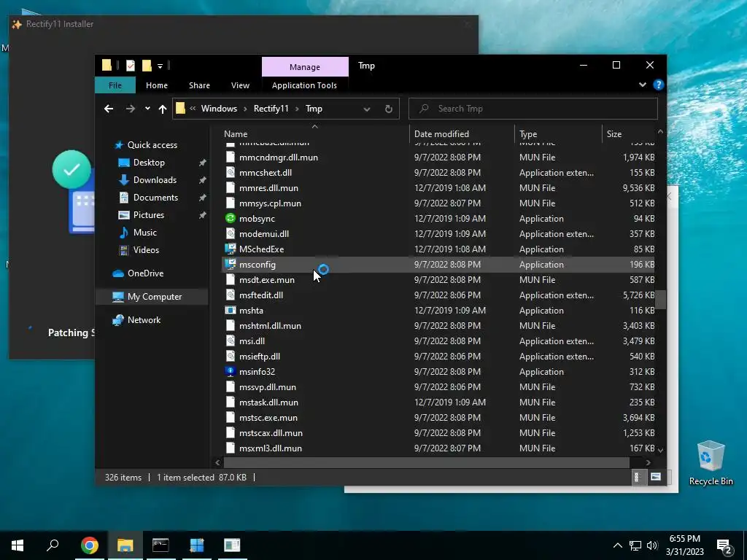Click the Rectify11 Installer window title
The image size is (747, 560).
(x=60, y=24)
